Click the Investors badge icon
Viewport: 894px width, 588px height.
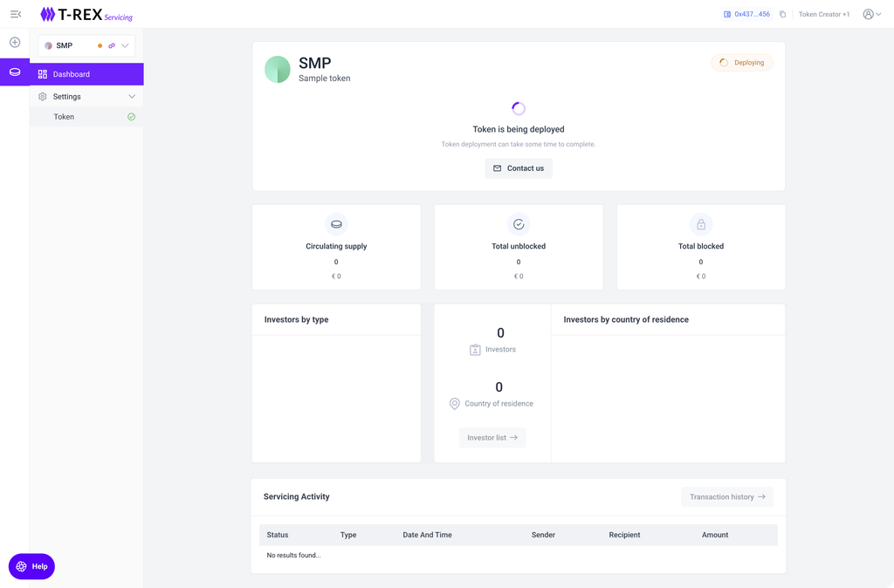(x=475, y=350)
